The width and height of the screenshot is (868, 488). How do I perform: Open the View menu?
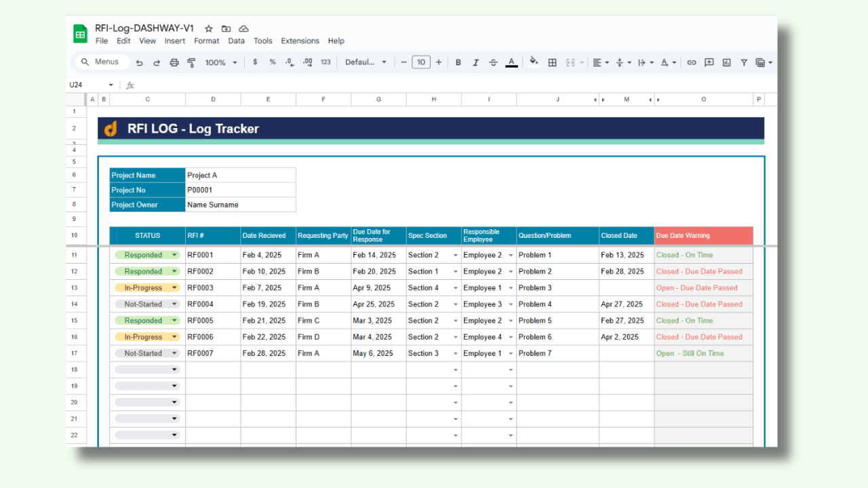[148, 41]
